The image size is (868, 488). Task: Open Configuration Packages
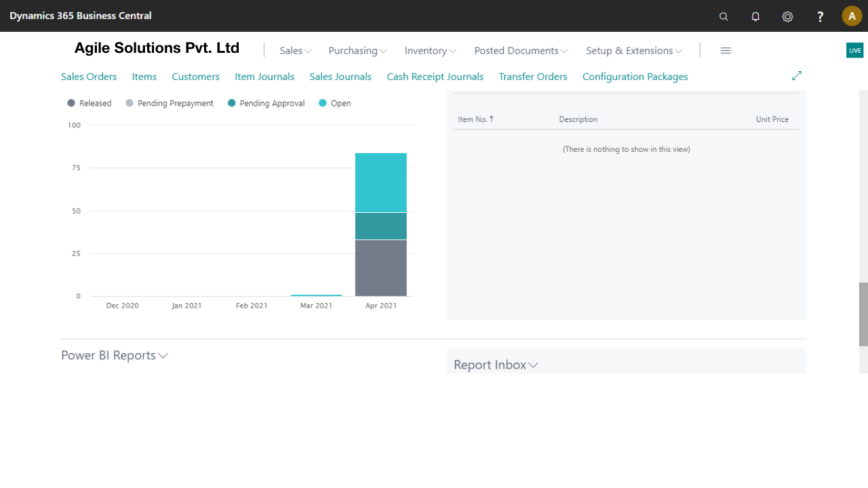click(x=635, y=77)
